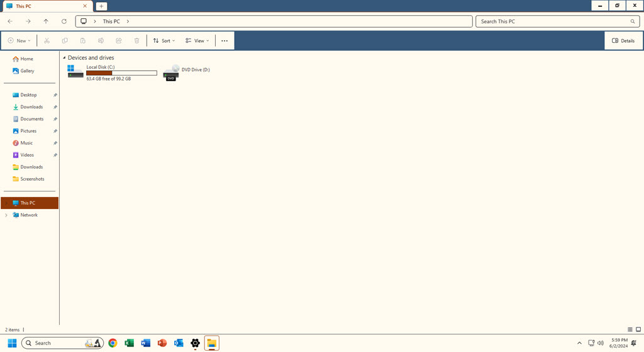Switch to details list view in status bar

tap(630, 329)
